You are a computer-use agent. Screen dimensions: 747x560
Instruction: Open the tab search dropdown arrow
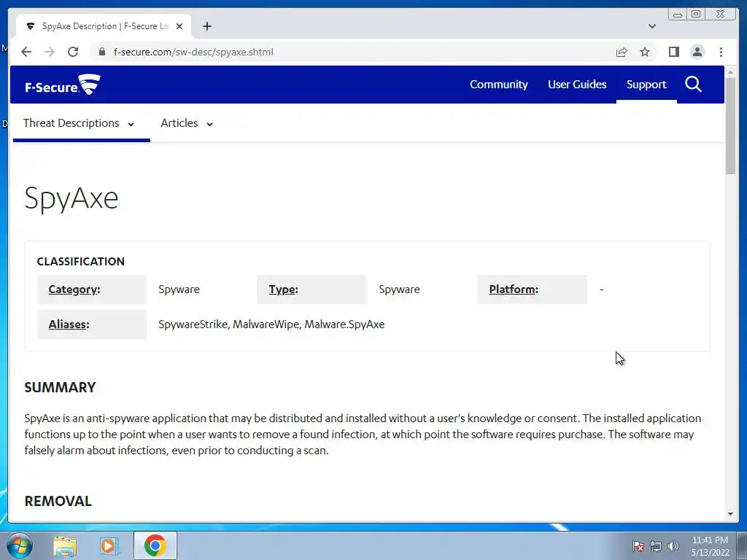tap(652, 26)
